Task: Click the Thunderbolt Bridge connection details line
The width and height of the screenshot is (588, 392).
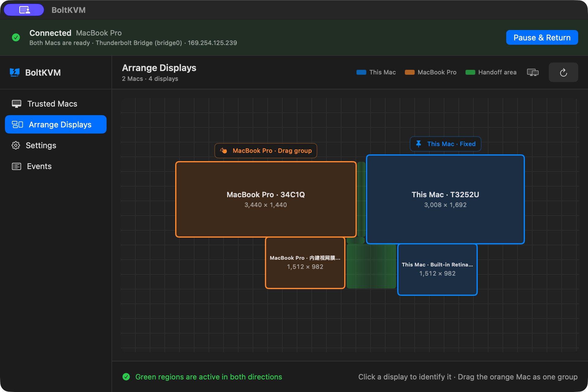Action: coord(133,43)
